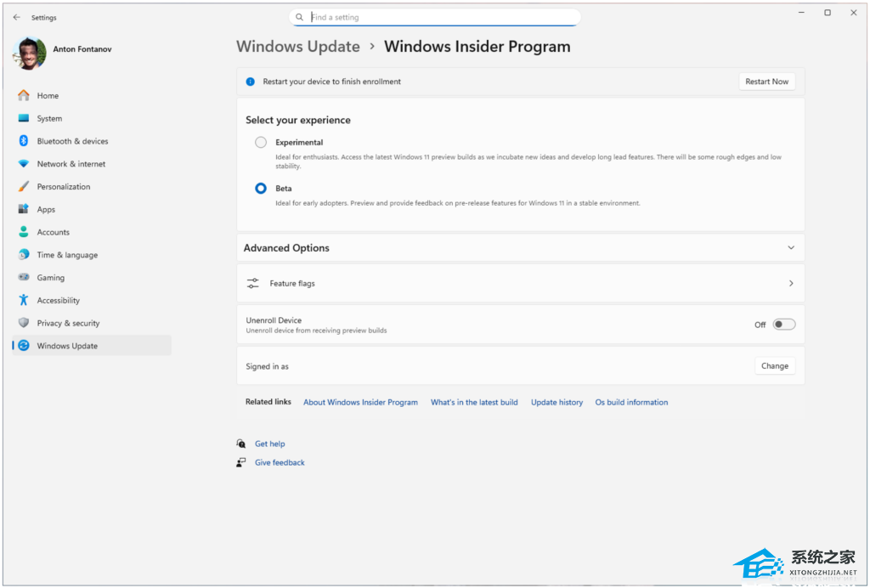Screen dimensions: 870x588
Task: Open the Update history link
Action: [x=557, y=402]
